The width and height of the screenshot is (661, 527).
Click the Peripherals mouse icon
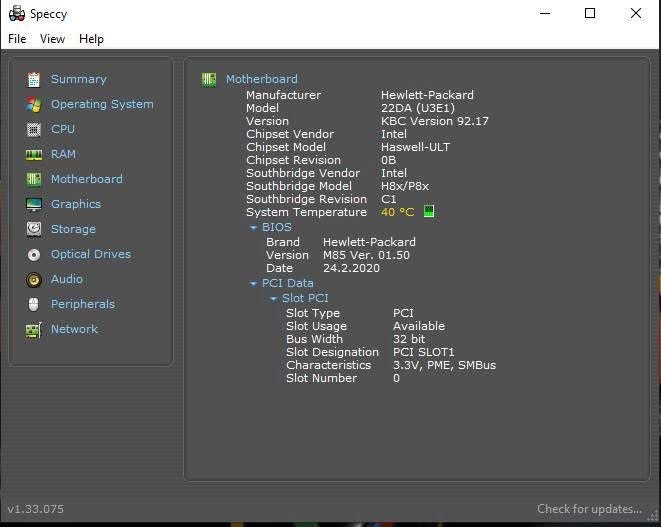[x=34, y=304]
